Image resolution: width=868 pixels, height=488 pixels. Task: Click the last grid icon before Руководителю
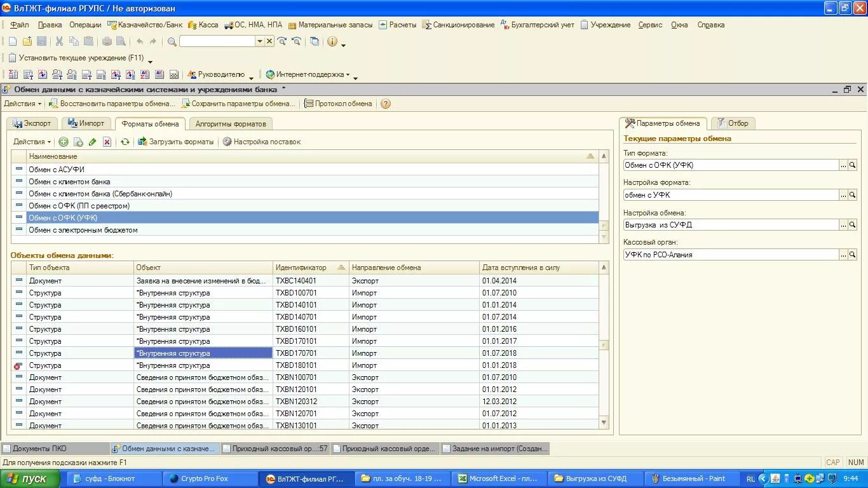[174, 74]
